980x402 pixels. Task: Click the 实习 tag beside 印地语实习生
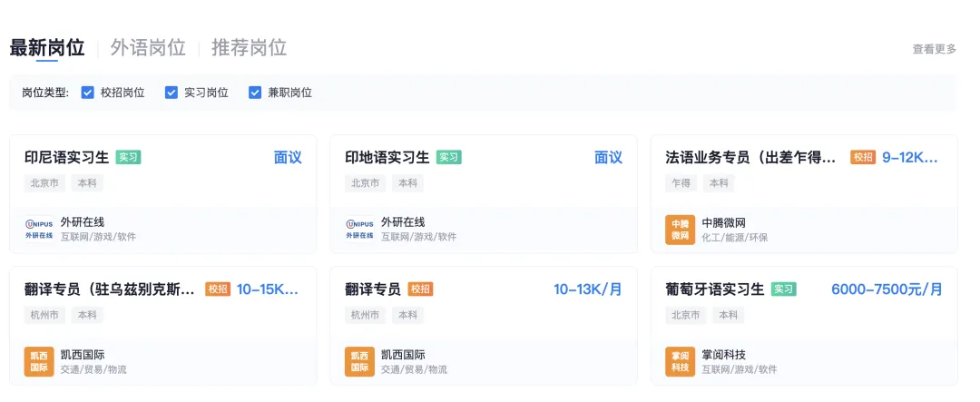click(449, 158)
